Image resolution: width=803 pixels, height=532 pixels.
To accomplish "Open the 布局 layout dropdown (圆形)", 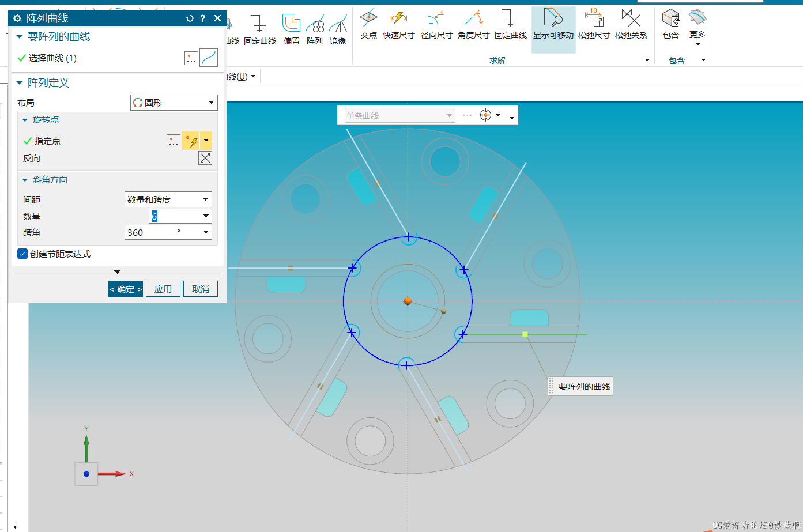I will [174, 103].
